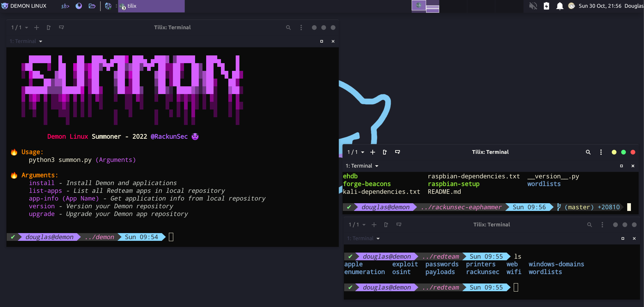Click the 'osint' directory name
Screen dimensions: 644x307
pos(401,272)
